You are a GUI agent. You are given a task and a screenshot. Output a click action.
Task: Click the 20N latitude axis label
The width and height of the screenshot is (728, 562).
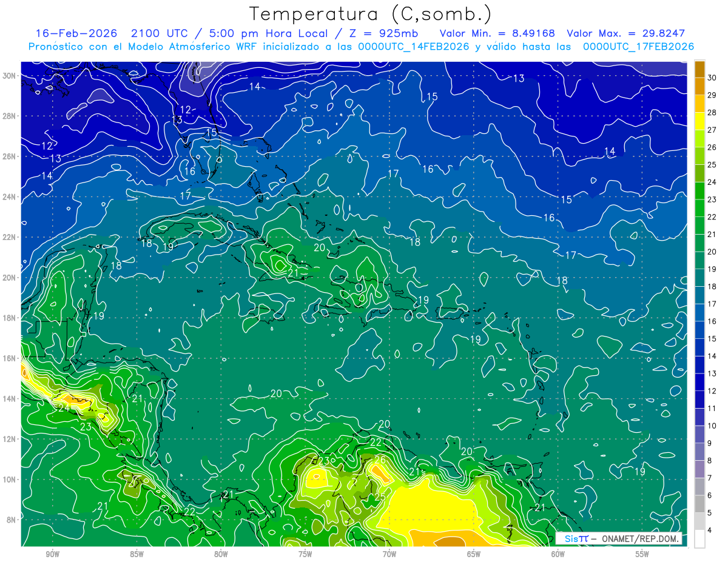pos(10,278)
